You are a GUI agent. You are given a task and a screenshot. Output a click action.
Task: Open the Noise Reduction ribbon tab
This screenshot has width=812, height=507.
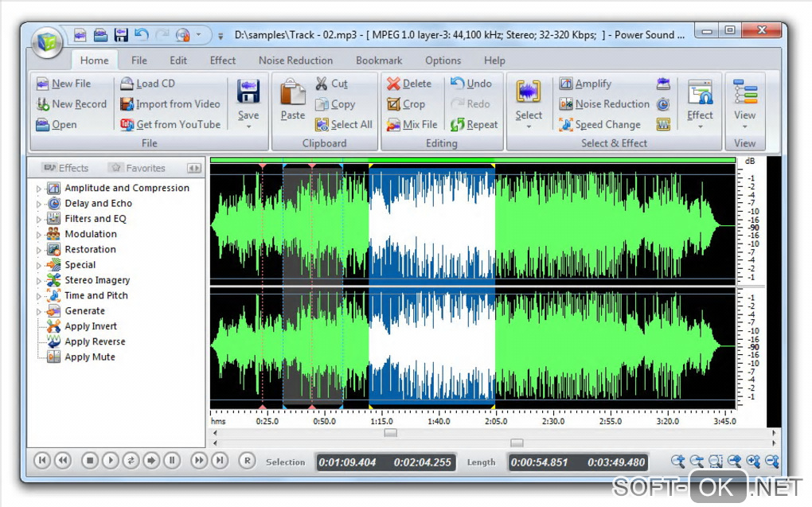pyautogui.click(x=295, y=60)
